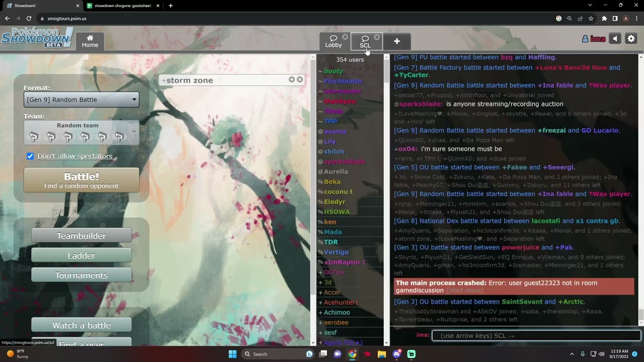Uncheck the Don't allow spectators checkbox
The image size is (644, 362).
click(x=30, y=156)
